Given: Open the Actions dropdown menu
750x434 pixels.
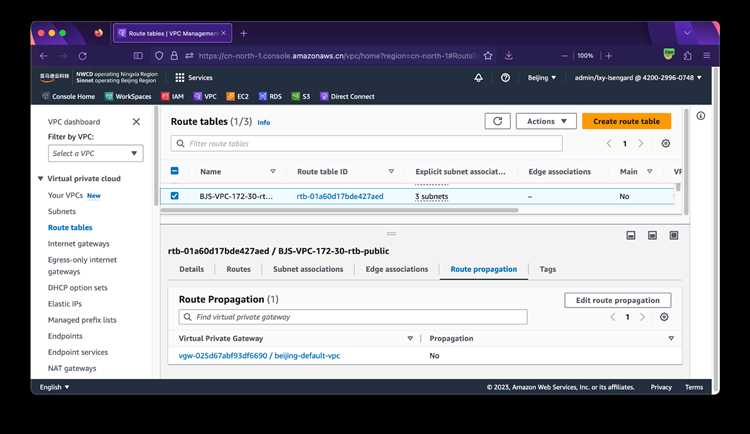Looking at the screenshot, I should [546, 121].
